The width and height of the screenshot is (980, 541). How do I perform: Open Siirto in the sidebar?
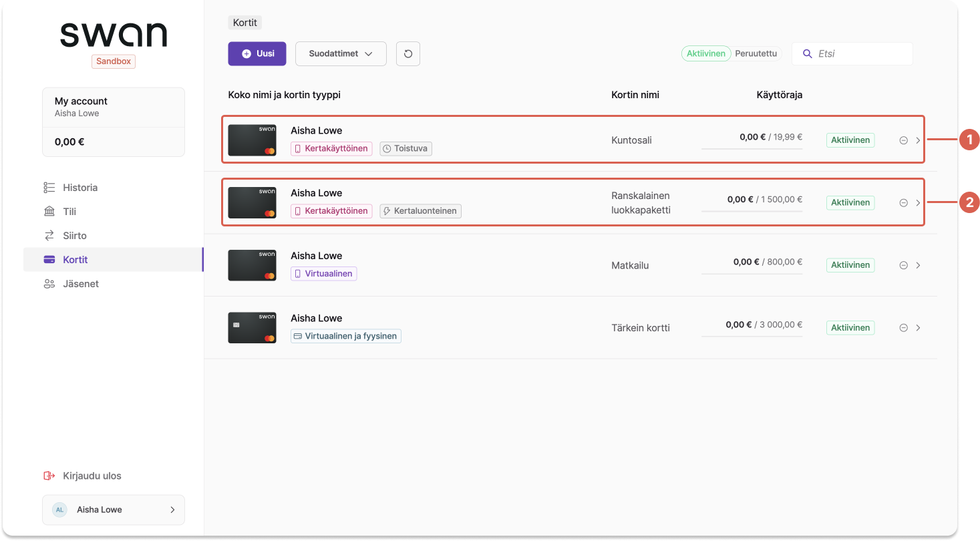pyautogui.click(x=113, y=236)
